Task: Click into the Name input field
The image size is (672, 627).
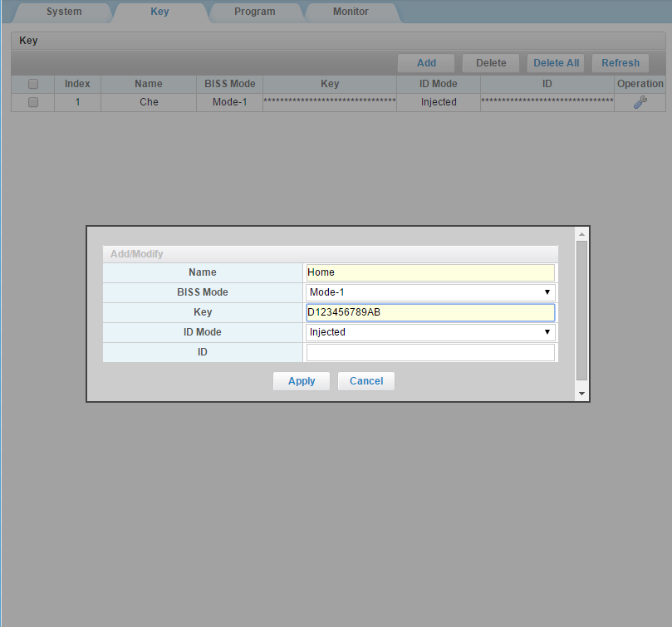Action: click(430, 272)
